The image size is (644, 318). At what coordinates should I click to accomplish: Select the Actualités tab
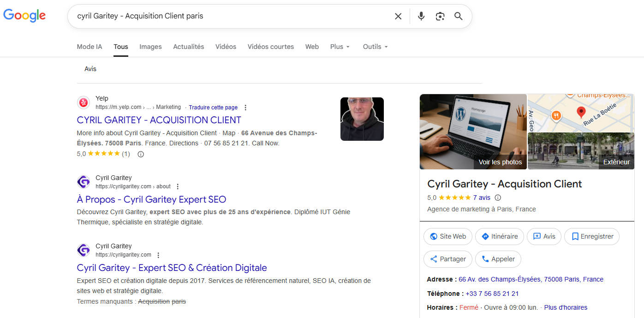pos(188,47)
